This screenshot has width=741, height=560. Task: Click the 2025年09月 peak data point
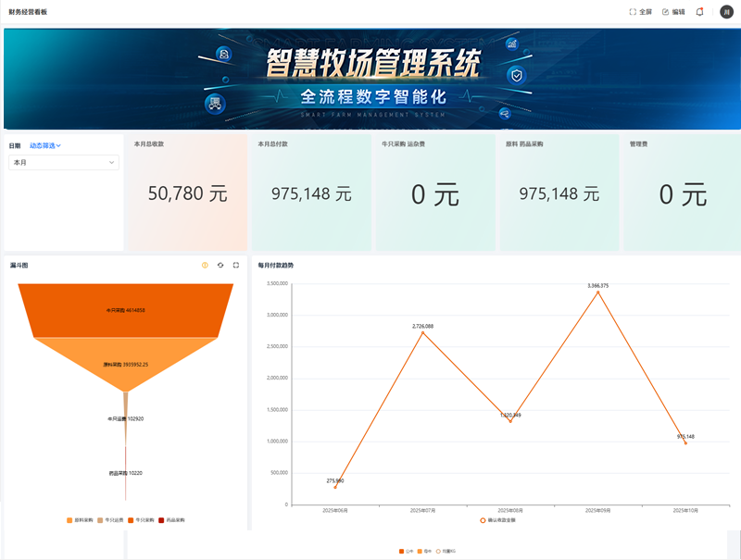pyautogui.click(x=598, y=293)
